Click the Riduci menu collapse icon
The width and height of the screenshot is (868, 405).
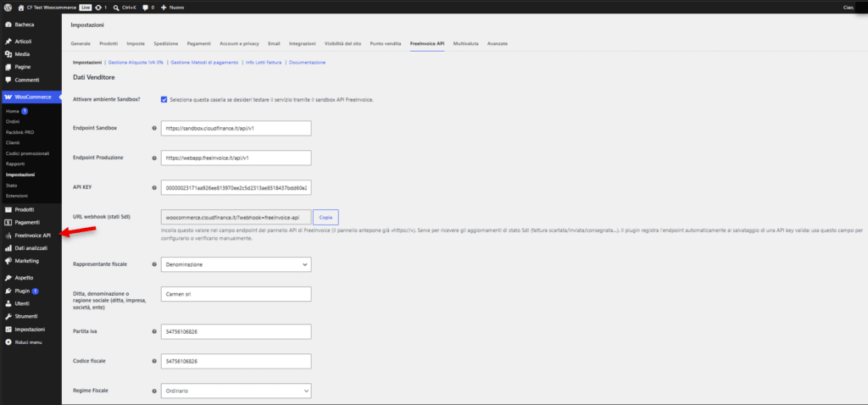pyautogui.click(x=8, y=342)
